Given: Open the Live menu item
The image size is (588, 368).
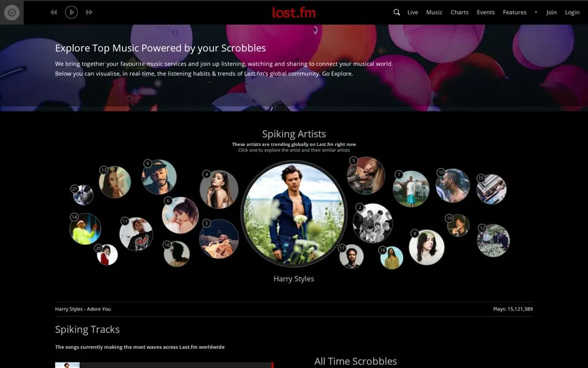Looking at the screenshot, I should click(412, 12).
